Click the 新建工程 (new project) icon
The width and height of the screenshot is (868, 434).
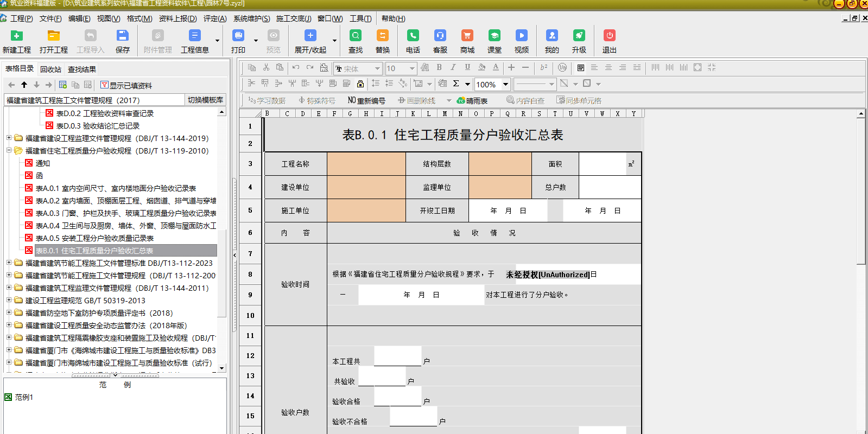(x=16, y=36)
